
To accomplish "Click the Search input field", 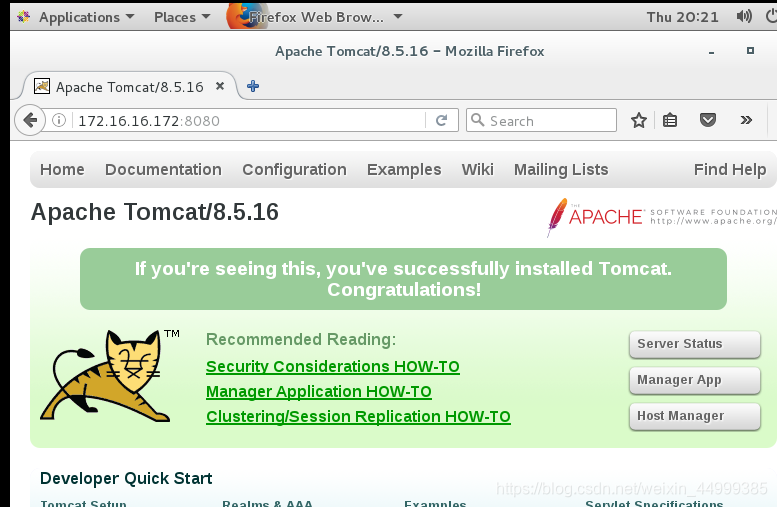I will [x=541, y=120].
